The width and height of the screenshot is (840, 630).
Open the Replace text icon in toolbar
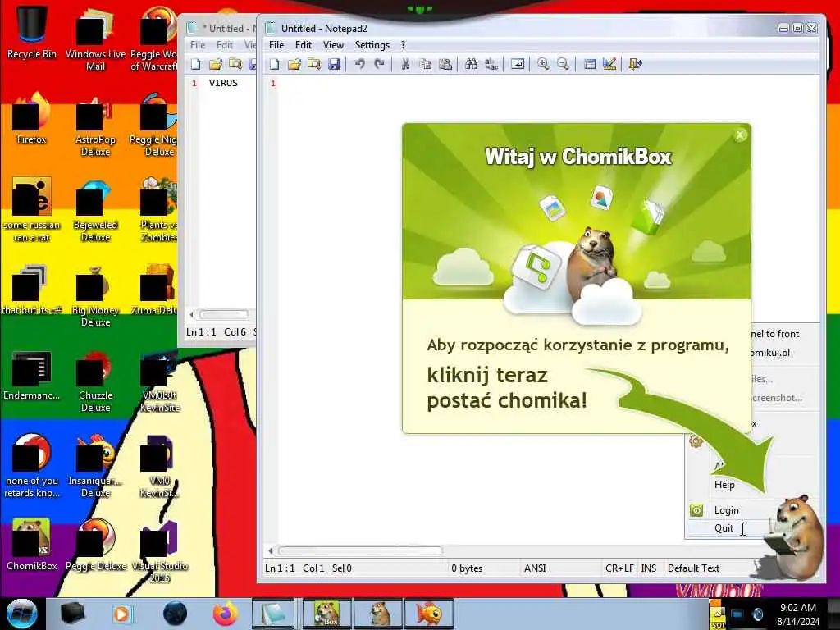(x=491, y=64)
